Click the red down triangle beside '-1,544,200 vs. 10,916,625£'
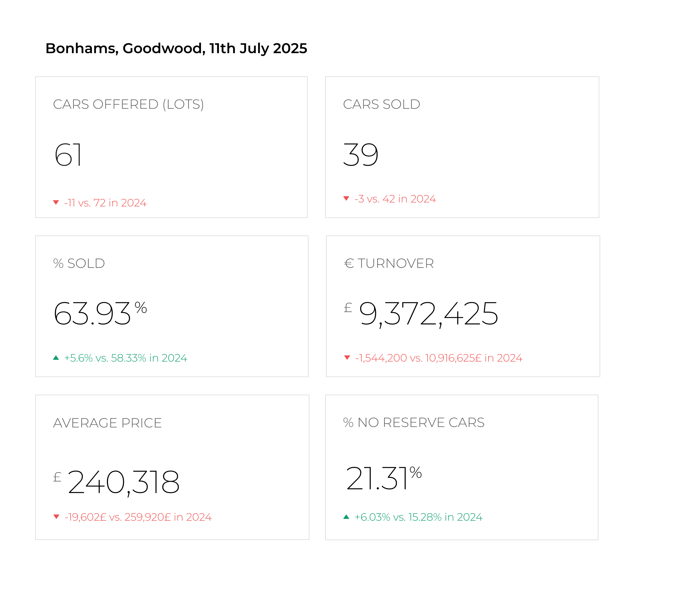This screenshot has height=602, width=700. pyautogui.click(x=347, y=357)
